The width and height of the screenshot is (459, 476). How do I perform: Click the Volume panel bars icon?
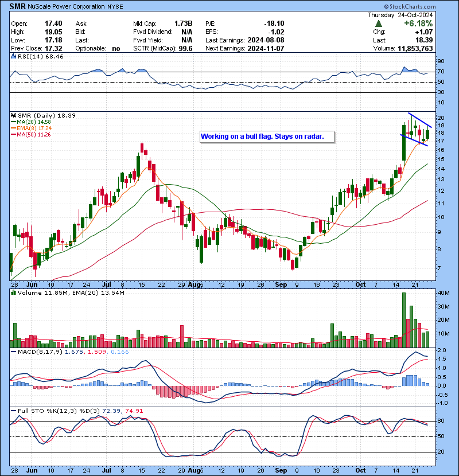pos(13,292)
